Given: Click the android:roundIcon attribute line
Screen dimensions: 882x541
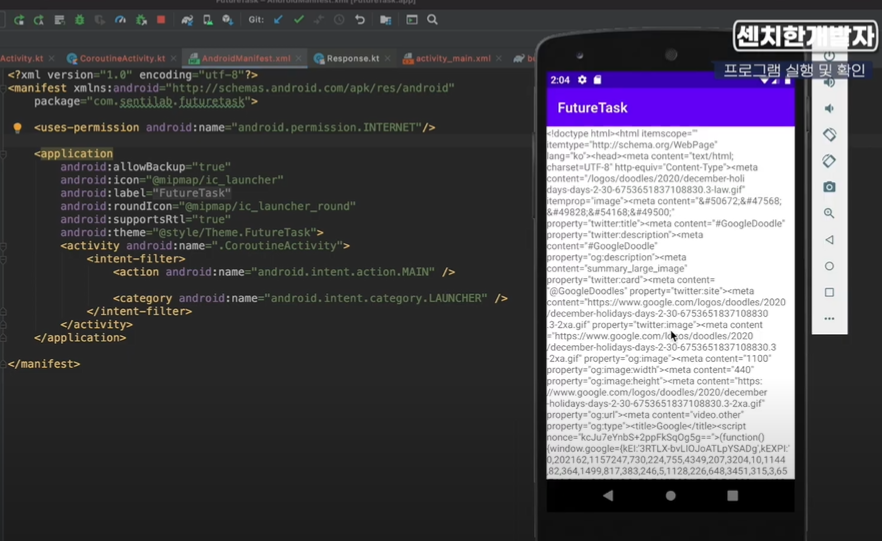Looking at the screenshot, I should (208, 206).
